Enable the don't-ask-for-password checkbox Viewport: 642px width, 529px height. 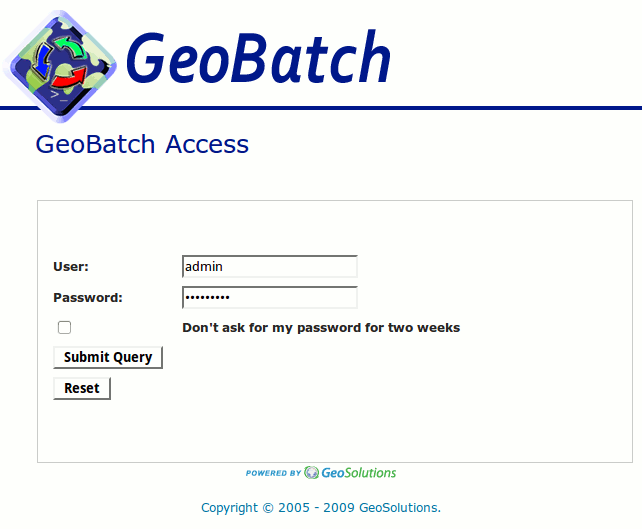(x=64, y=328)
